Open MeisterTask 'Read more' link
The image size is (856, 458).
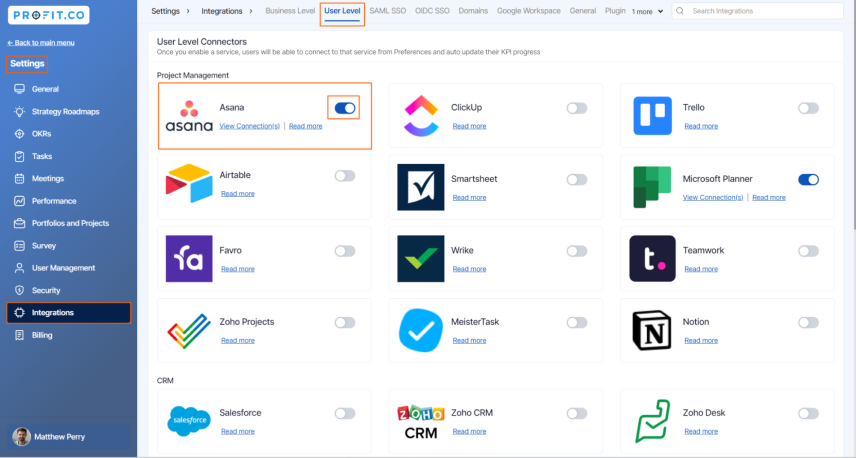(469, 341)
